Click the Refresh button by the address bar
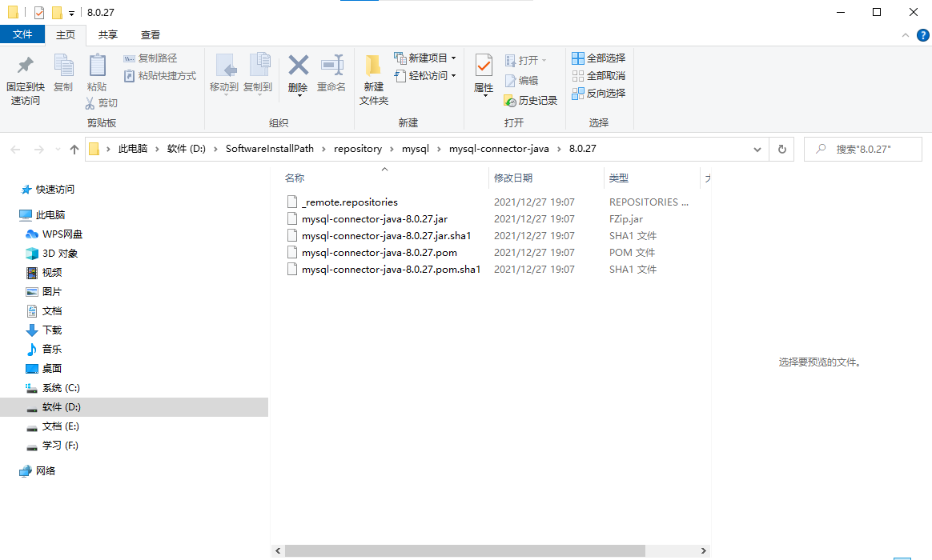932x560 pixels. [x=782, y=150]
